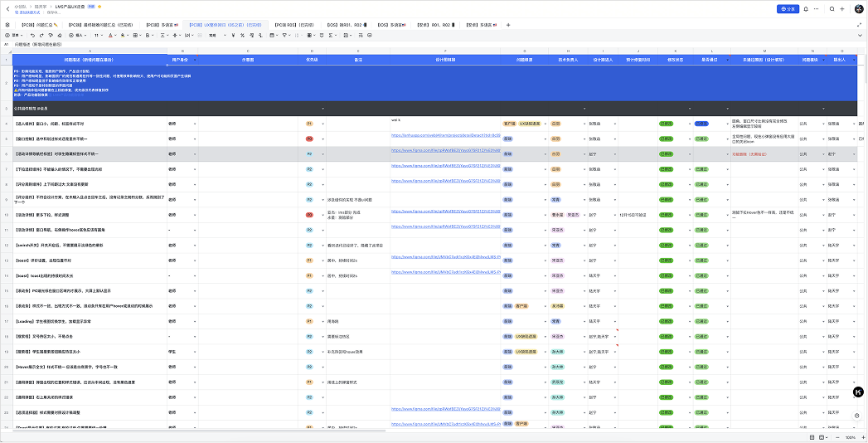Viewport: 868px width, 443px height.
Task: Open the Figma link in row 6
Action: click(446, 150)
